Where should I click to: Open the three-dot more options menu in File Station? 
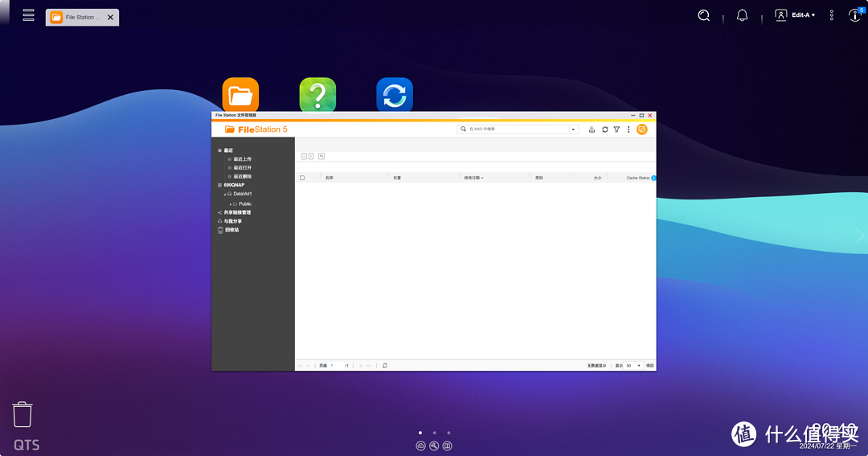628,129
